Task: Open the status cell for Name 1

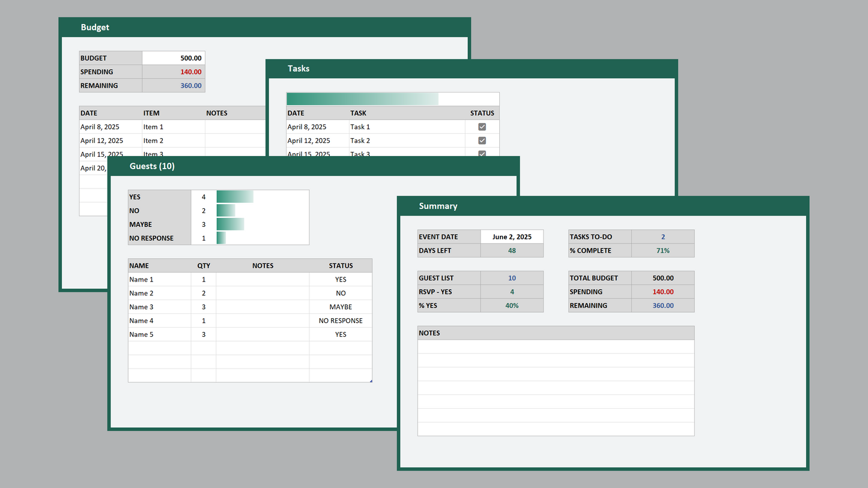Action: coord(341,280)
